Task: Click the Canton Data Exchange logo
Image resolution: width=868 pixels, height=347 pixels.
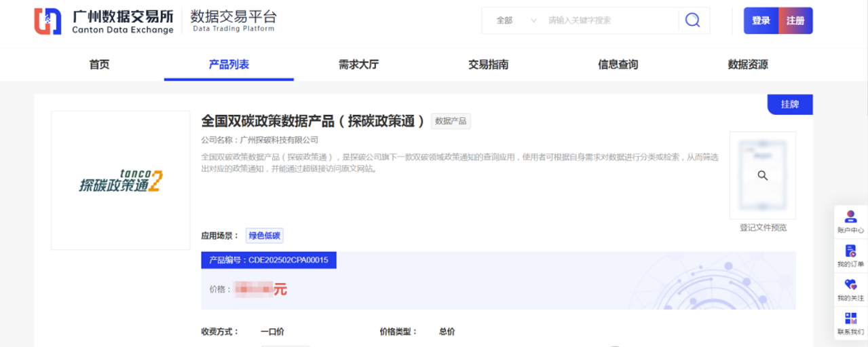Action: coord(104,21)
